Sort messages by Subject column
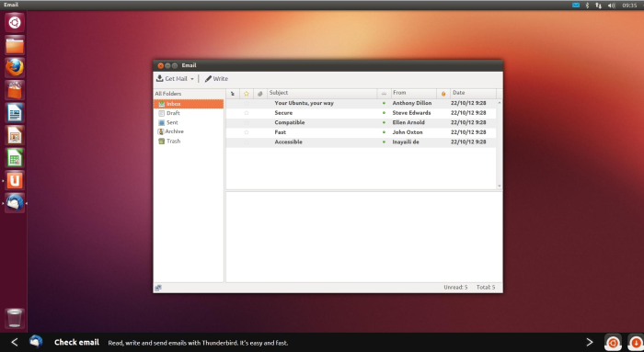This screenshot has width=644, height=352. [322, 93]
